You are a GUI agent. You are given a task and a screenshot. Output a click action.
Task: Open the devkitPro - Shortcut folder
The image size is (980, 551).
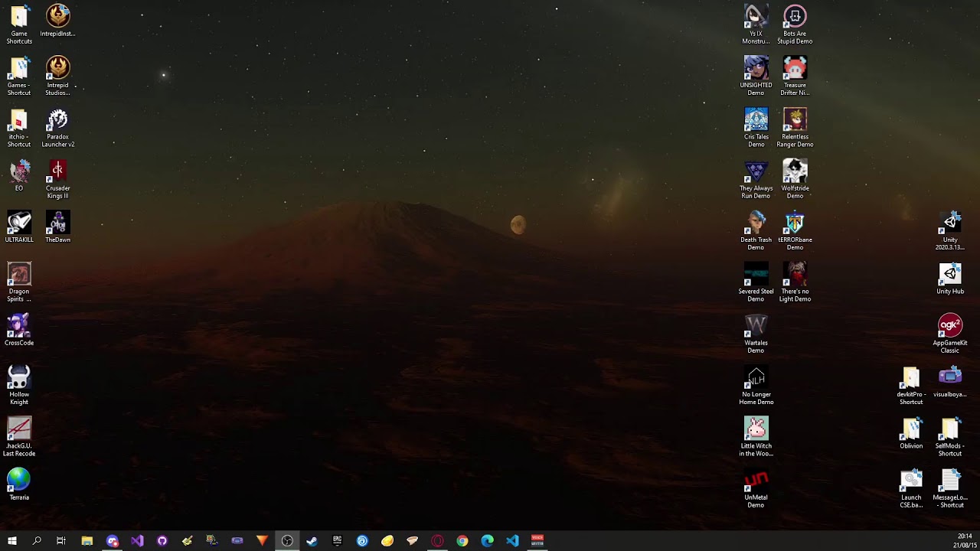[911, 385]
